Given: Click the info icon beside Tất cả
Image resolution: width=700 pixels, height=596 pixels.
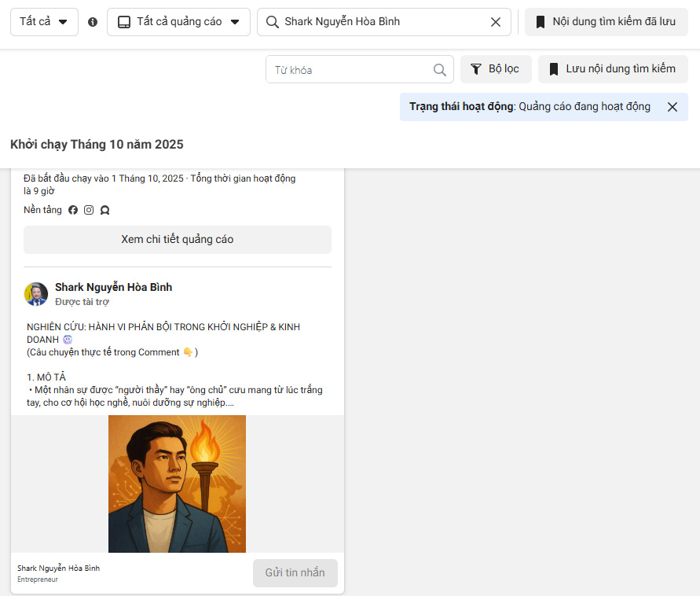Looking at the screenshot, I should click(93, 22).
